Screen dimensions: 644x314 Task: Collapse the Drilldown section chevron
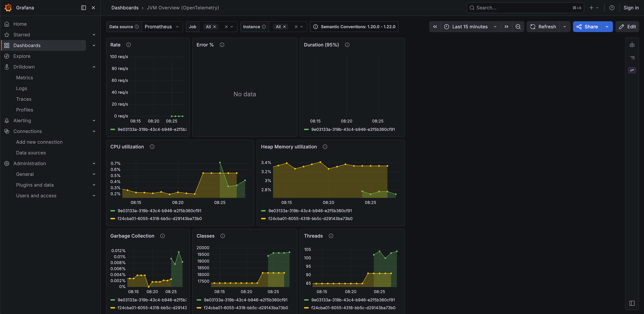click(94, 67)
